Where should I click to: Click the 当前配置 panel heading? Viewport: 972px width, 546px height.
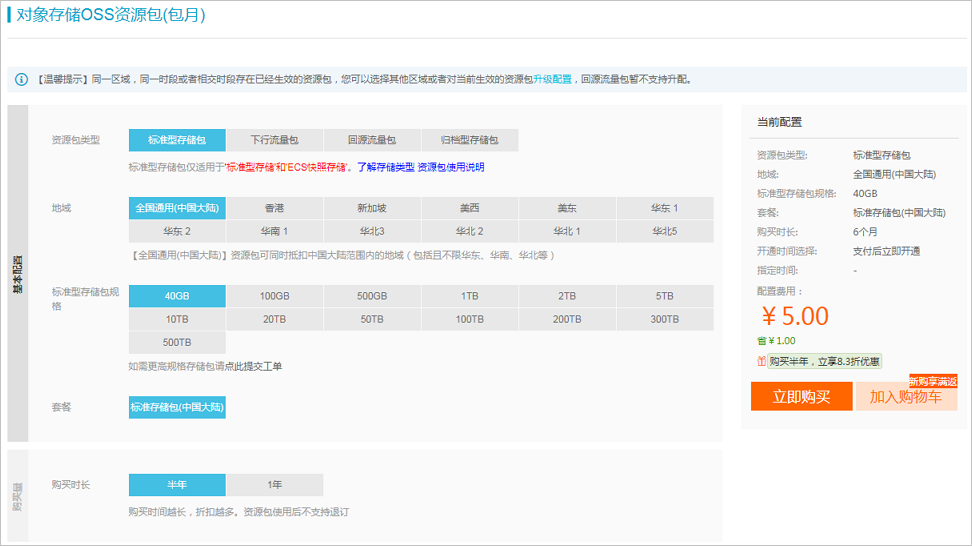[779, 122]
